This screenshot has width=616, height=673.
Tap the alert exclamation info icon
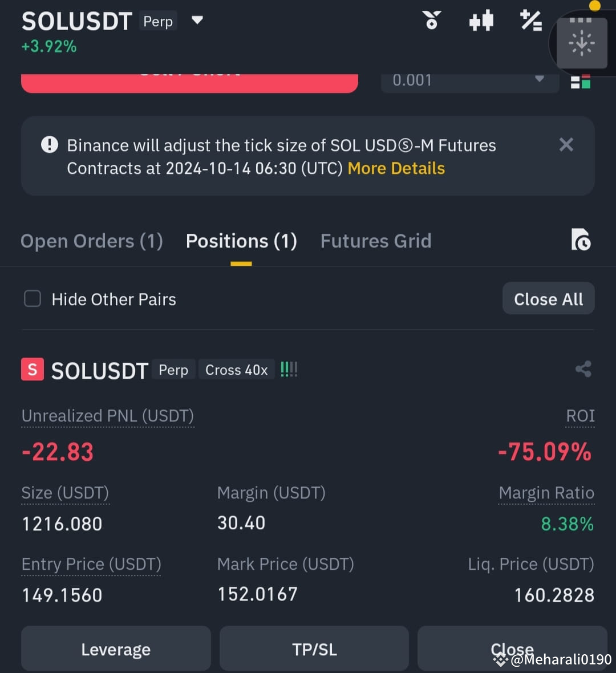50,145
